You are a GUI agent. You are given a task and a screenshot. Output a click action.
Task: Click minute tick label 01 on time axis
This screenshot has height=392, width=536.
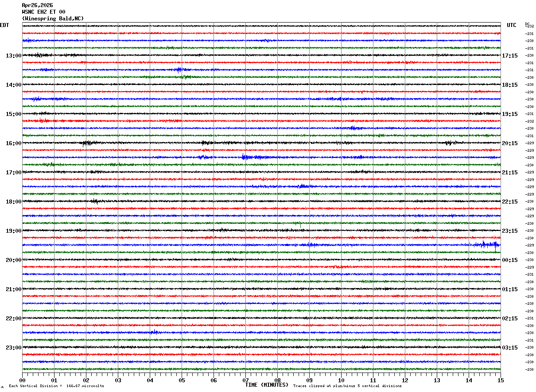pyautogui.click(x=54, y=380)
